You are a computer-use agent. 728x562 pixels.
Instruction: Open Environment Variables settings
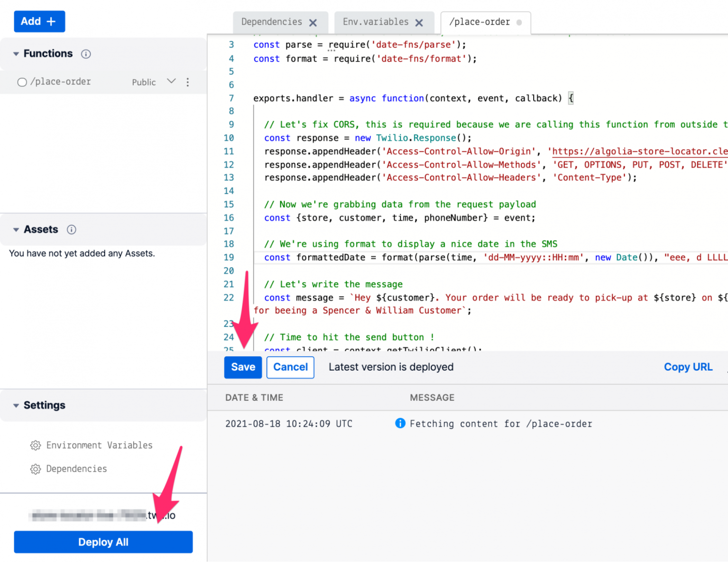click(x=100, y=445)
